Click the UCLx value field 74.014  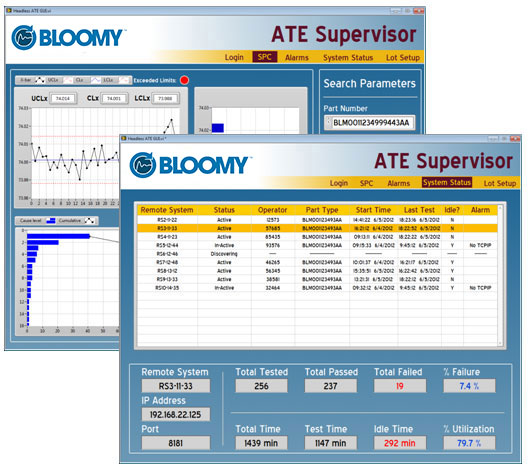pos(63,99)
